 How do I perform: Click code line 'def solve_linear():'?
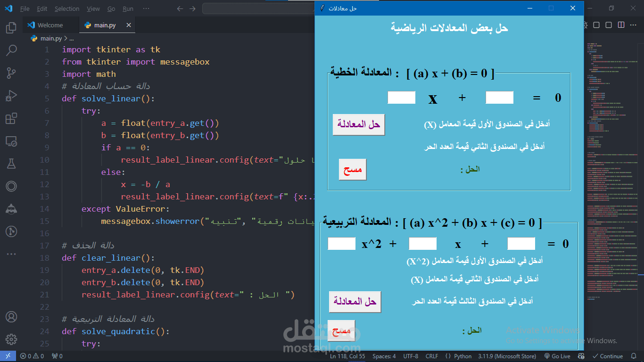[108, 99]
